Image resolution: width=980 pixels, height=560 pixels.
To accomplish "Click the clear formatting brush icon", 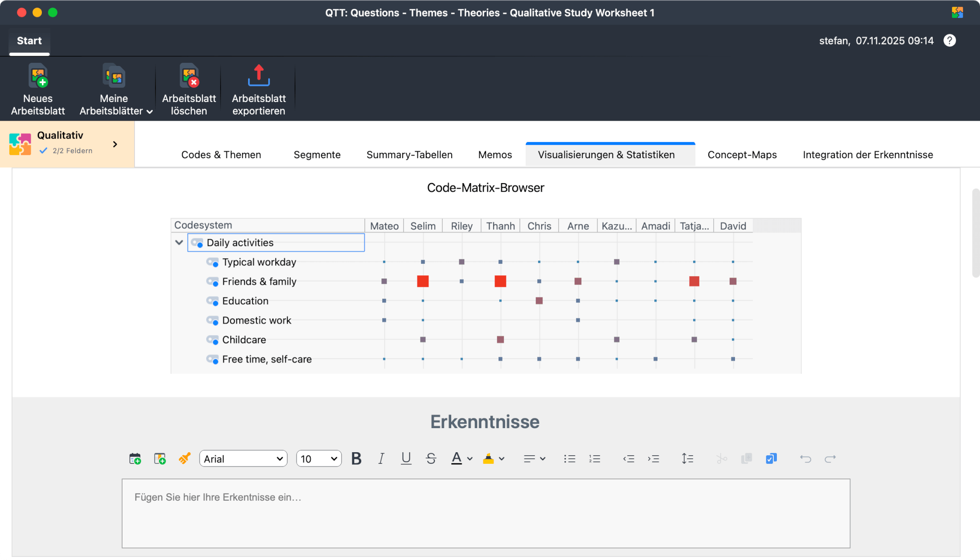I will pyautogui.click(x=184, y=458).
